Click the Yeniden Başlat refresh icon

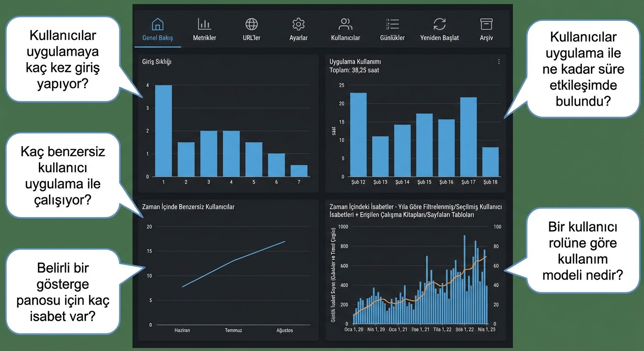(440, 24)
